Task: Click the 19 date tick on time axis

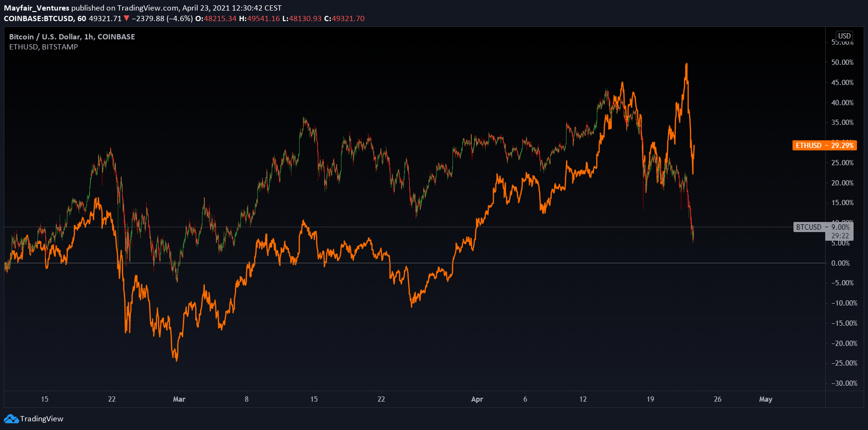Action: tap(650, 399)
